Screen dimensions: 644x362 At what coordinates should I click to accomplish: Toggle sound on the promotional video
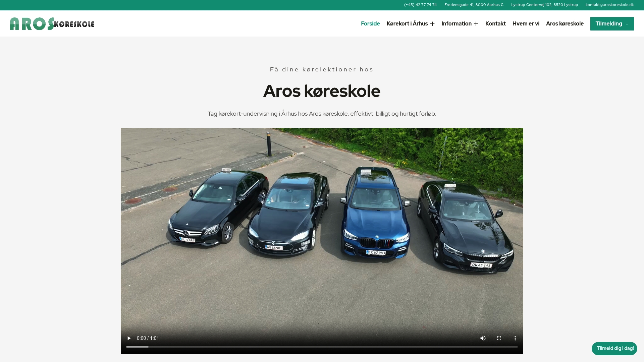coord(483,338)
